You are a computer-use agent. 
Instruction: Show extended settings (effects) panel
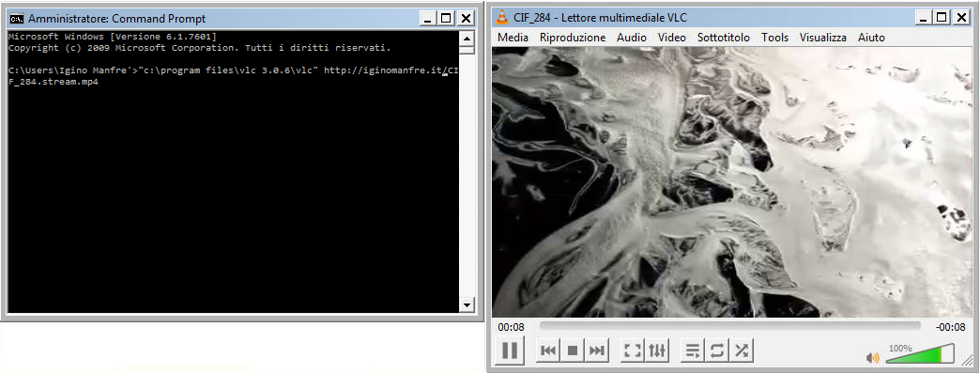657,351
